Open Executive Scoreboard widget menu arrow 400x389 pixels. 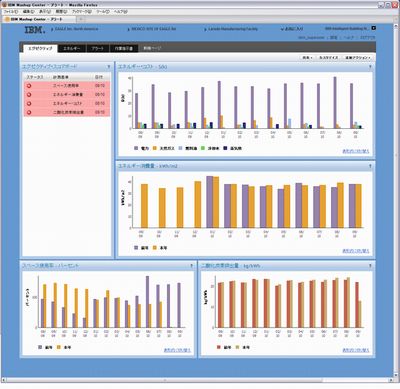click(x=108, y=67)
